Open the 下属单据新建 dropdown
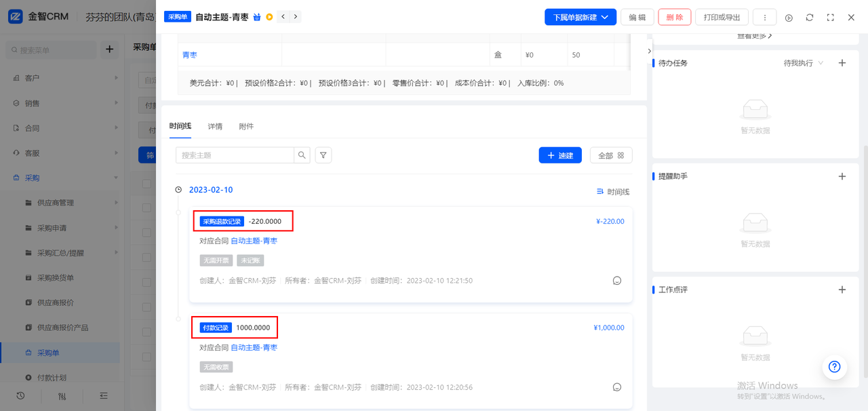Image resolution: width=868 pixels, height=411 pixels. pos(580,18)
